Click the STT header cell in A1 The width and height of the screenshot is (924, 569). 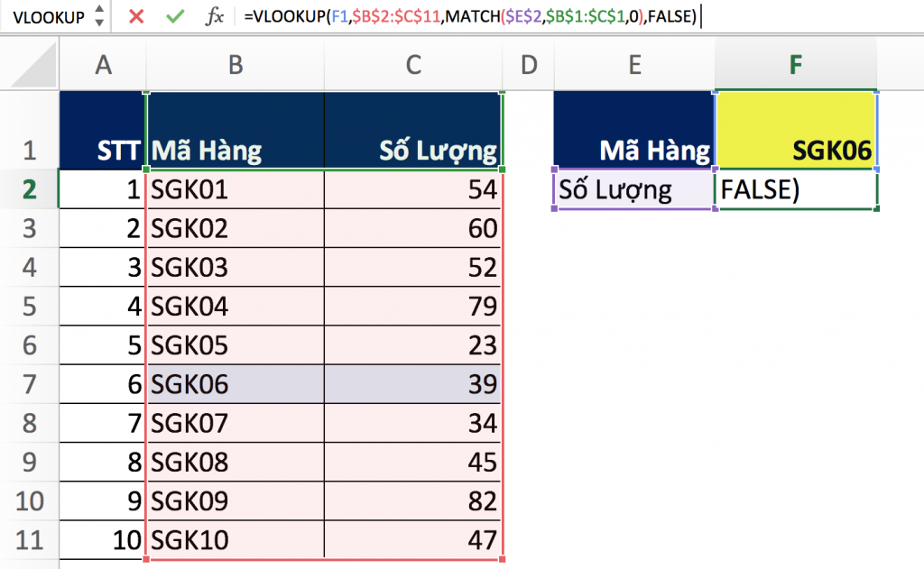(x=102, y=129)
